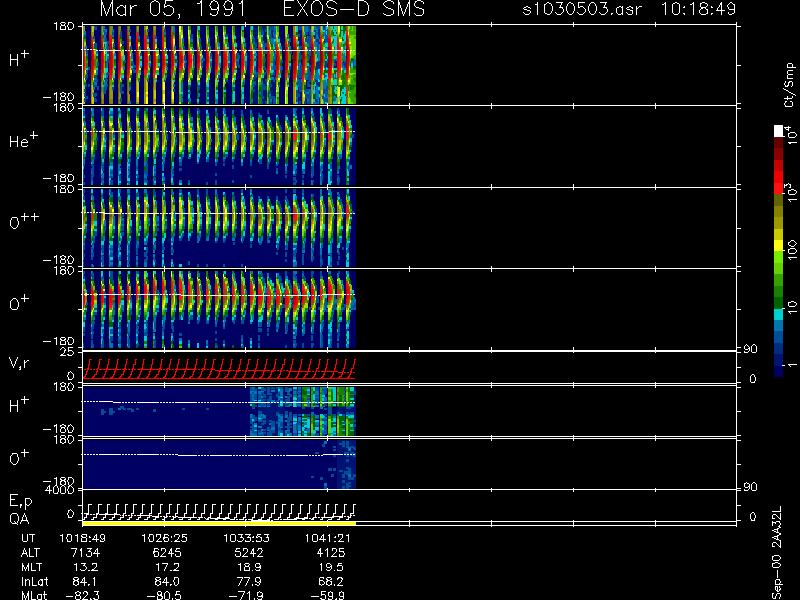Click the 'MLat' row header
The height and width of the screenshot is (600, 800).
[x=34, y=595]
